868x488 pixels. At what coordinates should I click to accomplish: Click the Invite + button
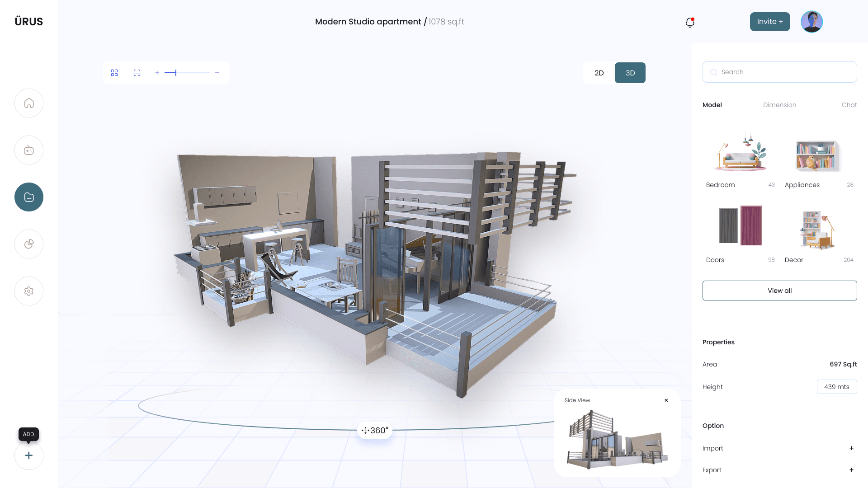click(x=770, y=22)
